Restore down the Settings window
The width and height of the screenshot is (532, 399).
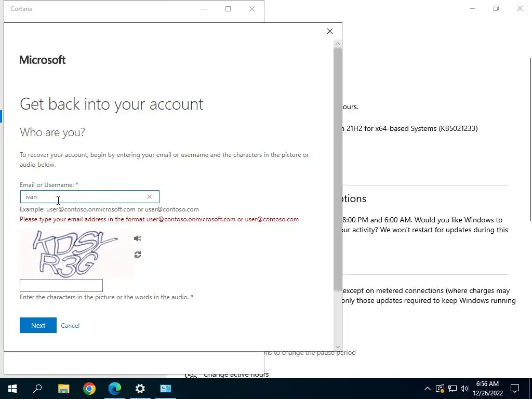(496, 8)
